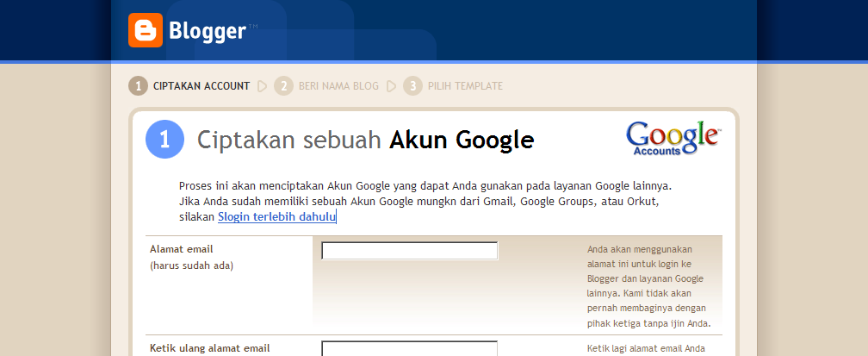Click step 1 circle beside CIPTAKAN ACCOUNT
Screen dimensions: 868x356
[138, 86]
